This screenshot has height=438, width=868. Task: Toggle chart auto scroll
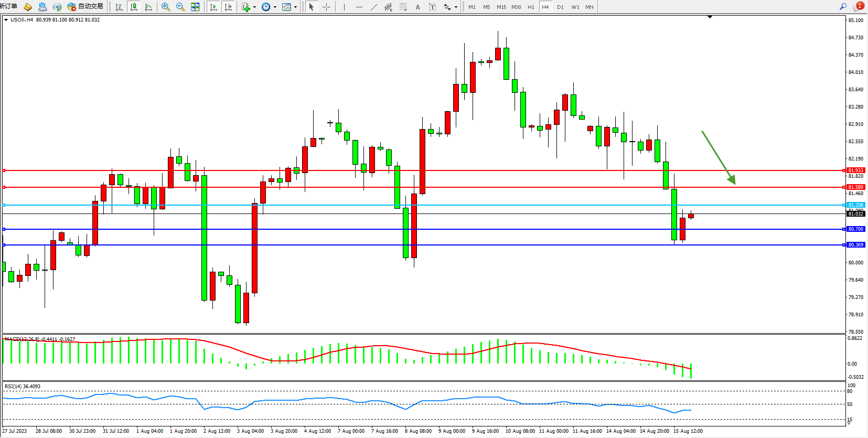pyautogui.click(x=213, y=7)
